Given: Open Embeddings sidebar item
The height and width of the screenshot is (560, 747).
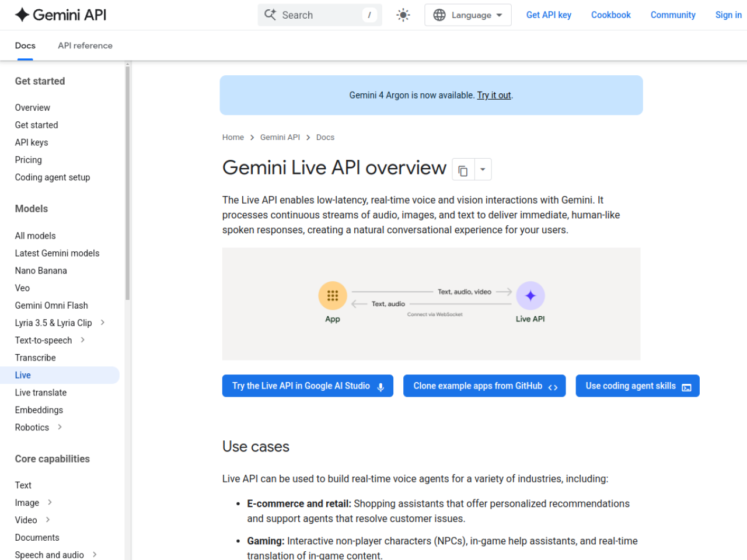Looking at the screenshot, I should click(x=39, y=410).
